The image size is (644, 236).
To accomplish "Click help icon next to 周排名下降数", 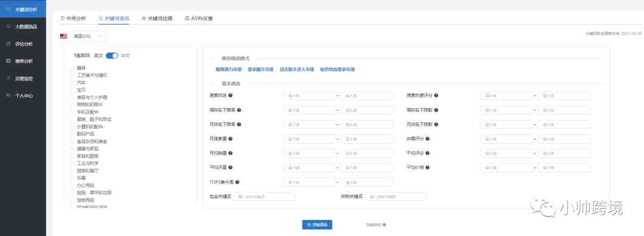I will coord(436,110).
